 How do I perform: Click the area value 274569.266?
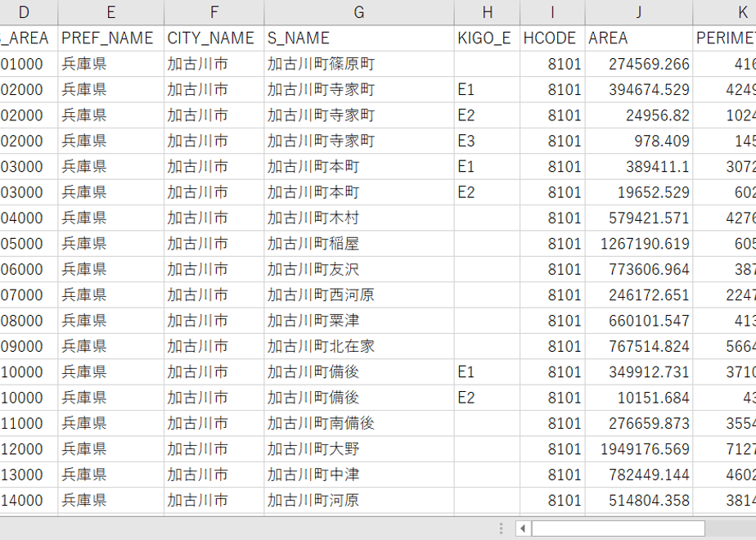click(639, 64)
